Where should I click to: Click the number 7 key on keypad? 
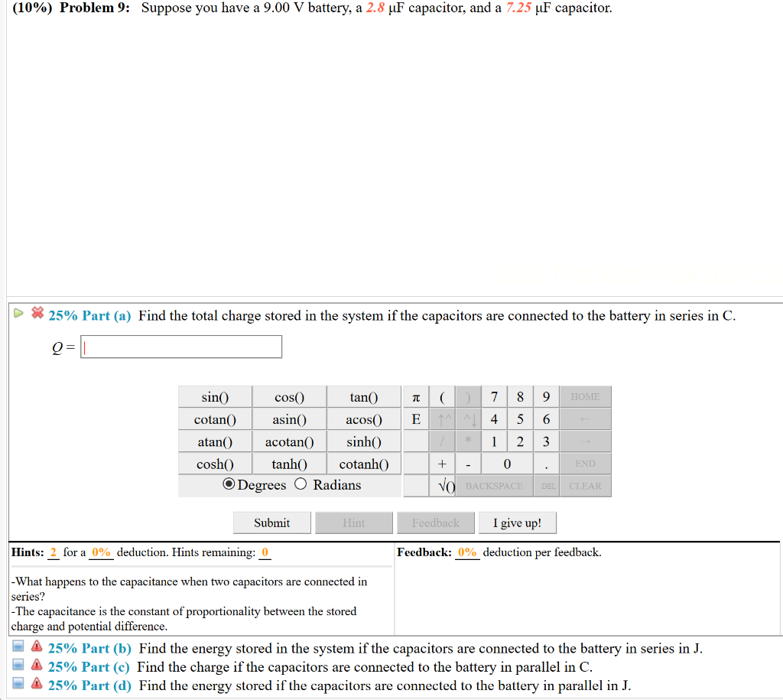(x=495, y=397)
